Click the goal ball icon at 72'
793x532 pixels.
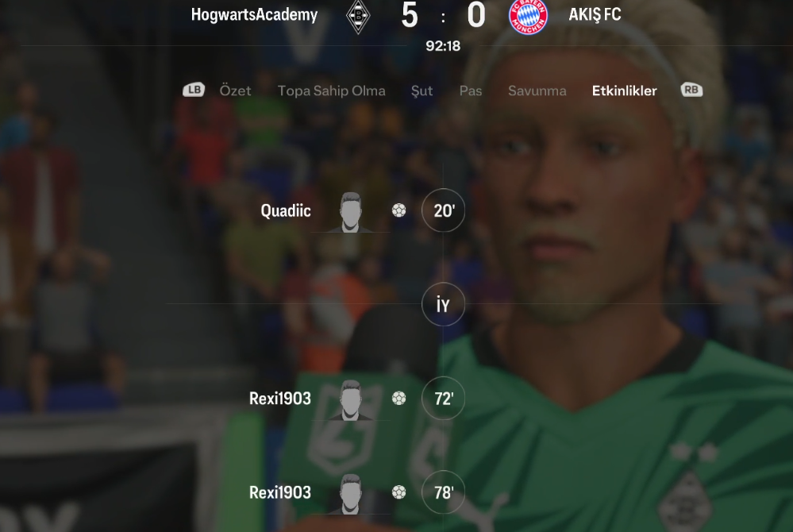[399, 399]
